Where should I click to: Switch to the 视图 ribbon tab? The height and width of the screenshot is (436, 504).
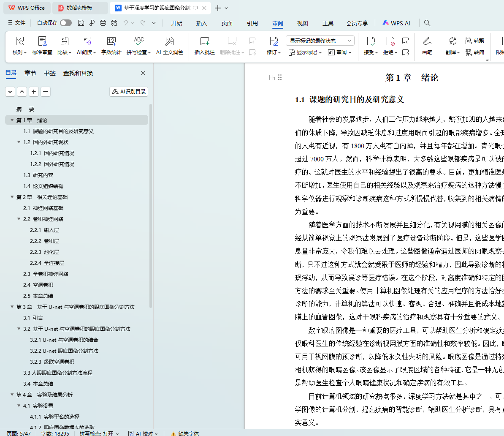point(303,23)
